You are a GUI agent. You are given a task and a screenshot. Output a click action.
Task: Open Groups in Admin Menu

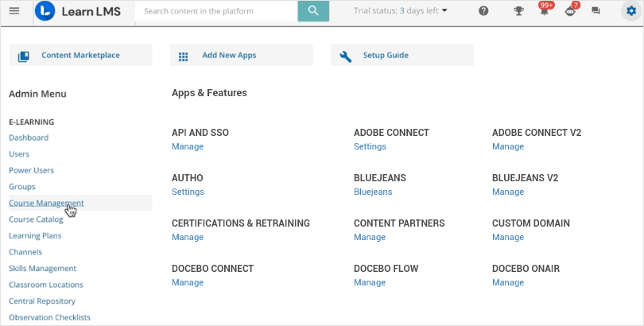click(22, 187)
